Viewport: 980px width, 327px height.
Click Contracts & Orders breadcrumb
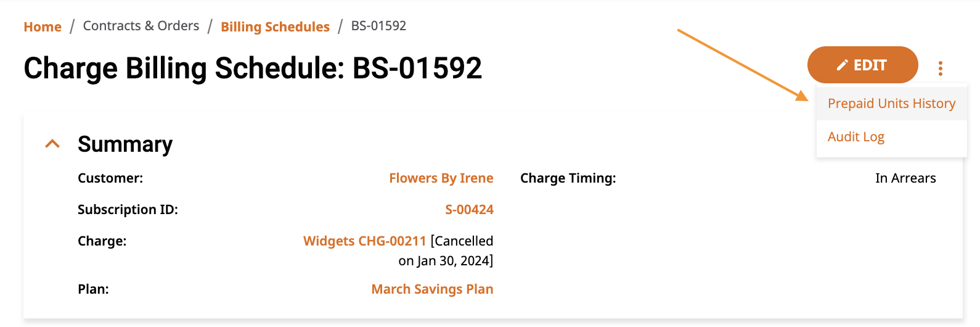coord(141,26)
